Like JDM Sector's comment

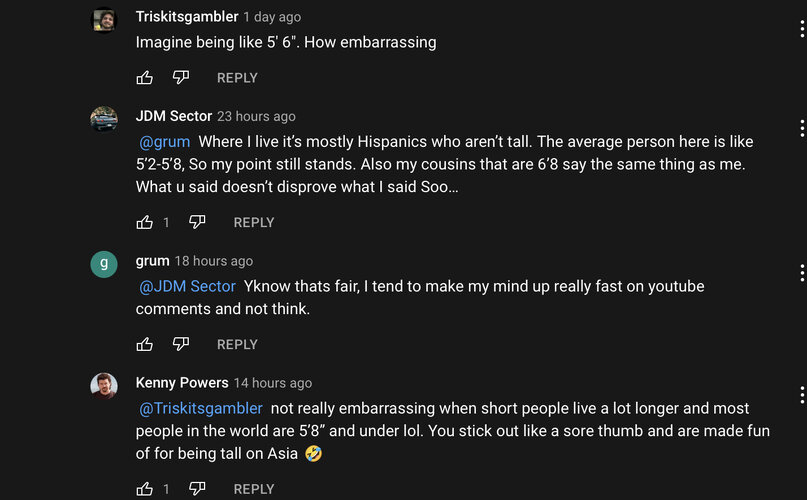pyautogui.click(x=145, y=222)
